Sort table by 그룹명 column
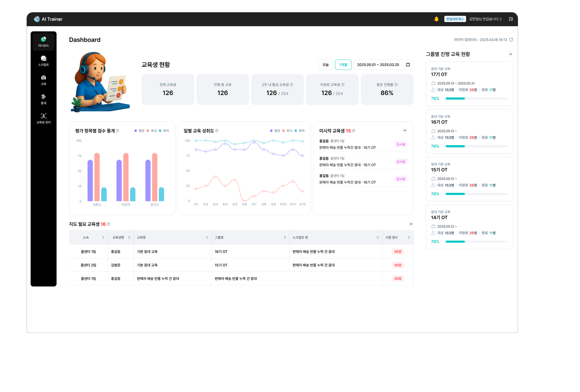 coord(284,238)
